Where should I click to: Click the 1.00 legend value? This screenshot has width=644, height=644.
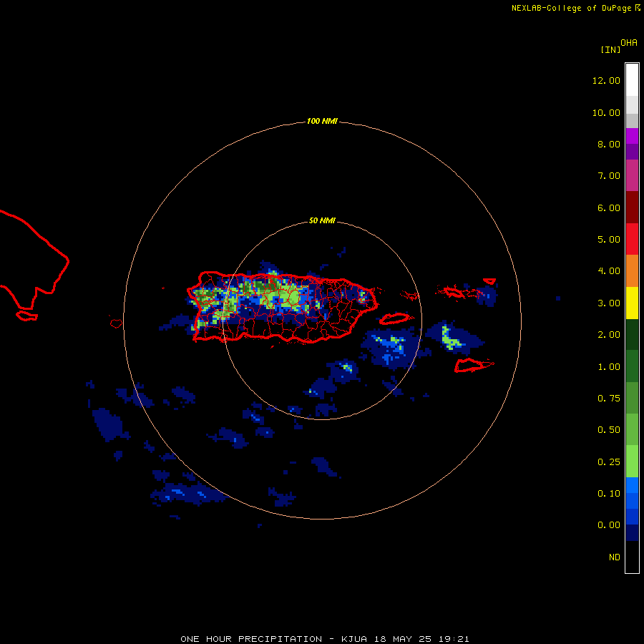point(609,367)
